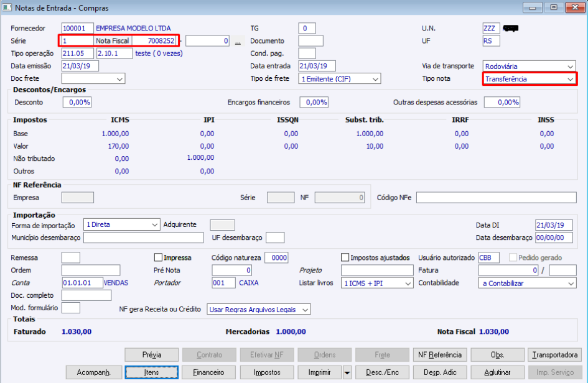Click the TG input field

coord(307,28)
